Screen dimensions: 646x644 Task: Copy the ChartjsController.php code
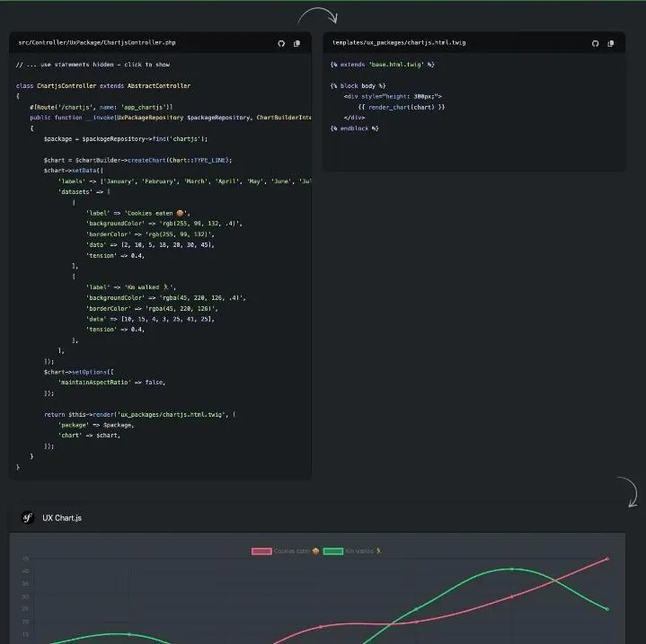point(297,43)
